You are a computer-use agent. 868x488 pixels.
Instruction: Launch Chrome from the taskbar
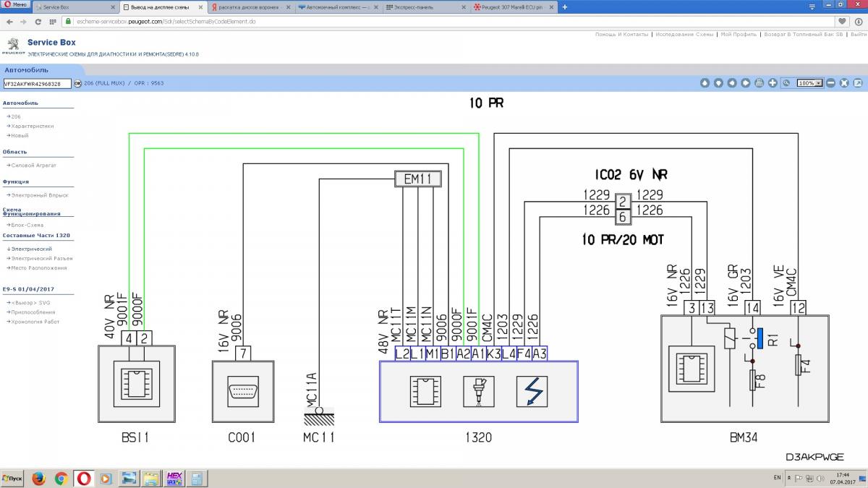61,478
